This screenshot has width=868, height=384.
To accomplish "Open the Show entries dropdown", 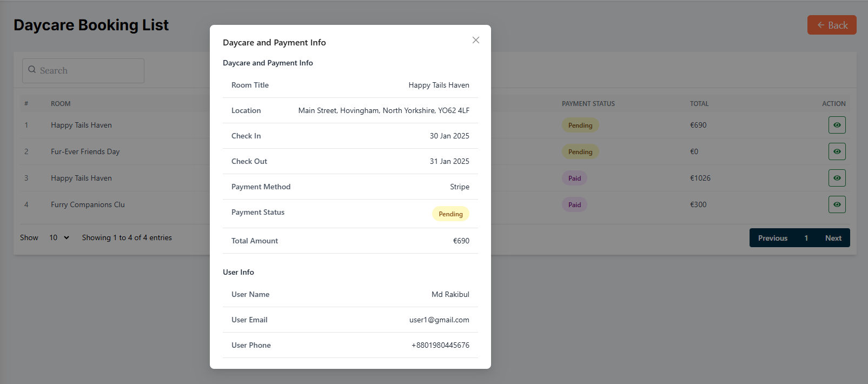I will (x=59, y=237).
